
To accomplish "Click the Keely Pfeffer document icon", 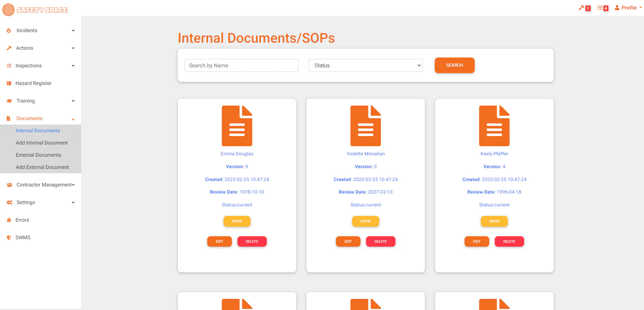I will click(x=494, y=126).
